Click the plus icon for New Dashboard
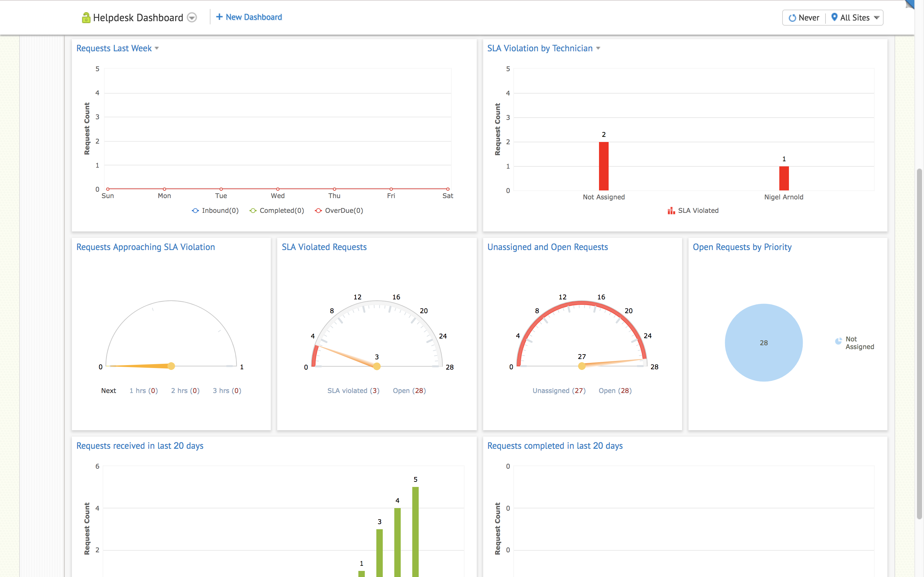Viewport: 924px width, 577px height. (x=219, y=17)
